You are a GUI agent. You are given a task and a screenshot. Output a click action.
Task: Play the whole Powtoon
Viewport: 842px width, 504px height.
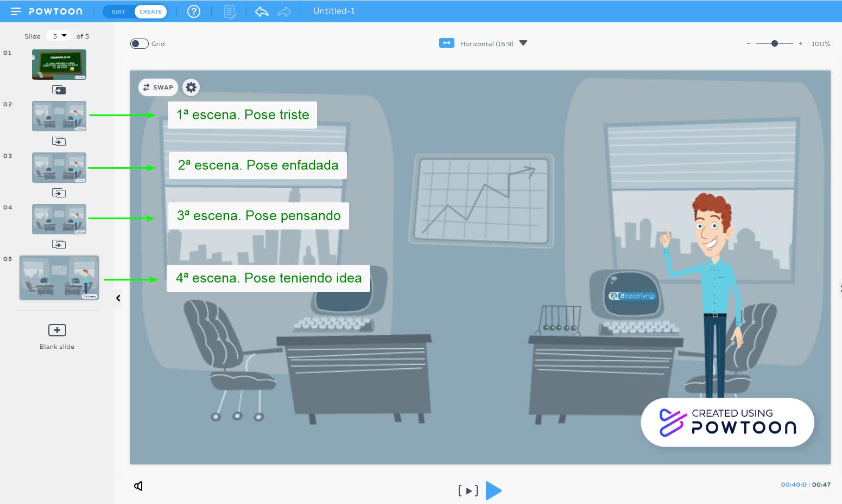click(x=493, y=490)
